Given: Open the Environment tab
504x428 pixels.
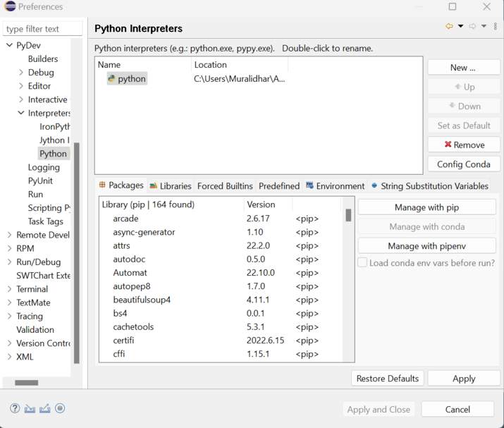Looking at the screenshot, I should tap(336, 186).
